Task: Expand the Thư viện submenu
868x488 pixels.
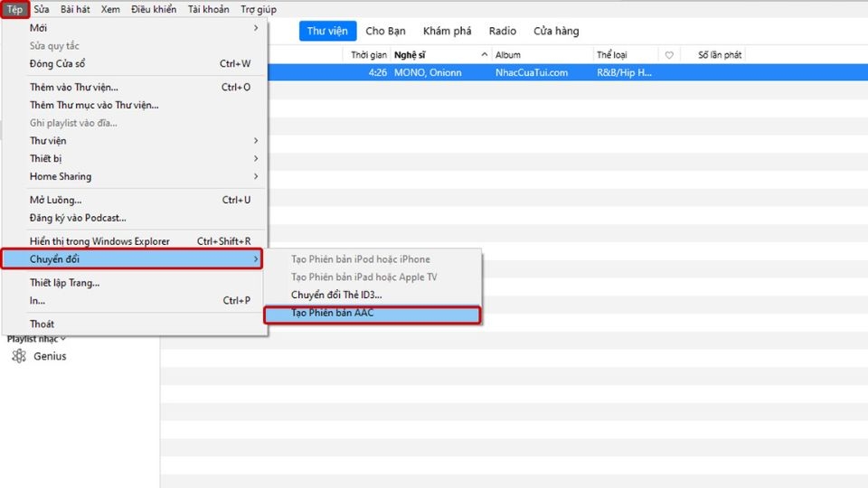Action: click(135, 141)
